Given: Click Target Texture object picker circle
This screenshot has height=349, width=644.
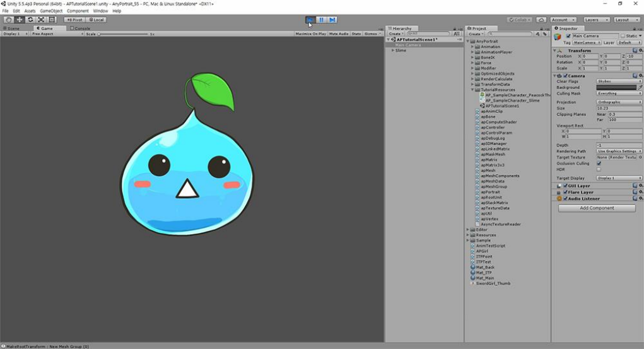Looking at the screenshot, I should pyautogui.click(x=640, y=157).
